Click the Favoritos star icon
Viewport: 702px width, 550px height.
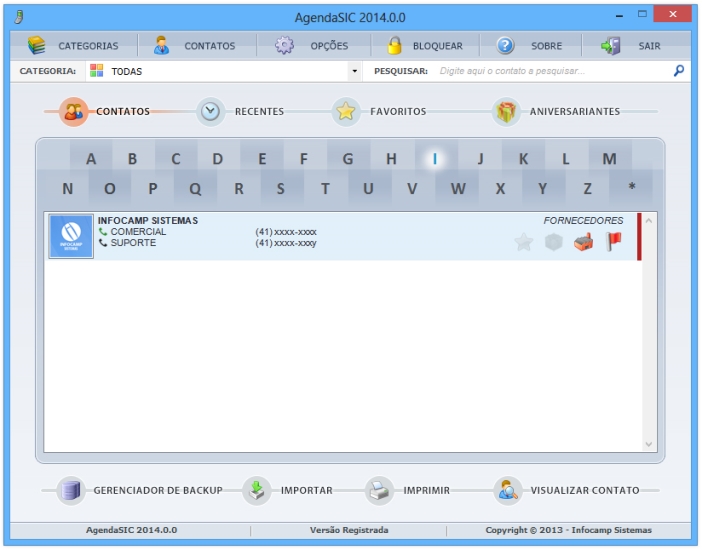[346, 112]
